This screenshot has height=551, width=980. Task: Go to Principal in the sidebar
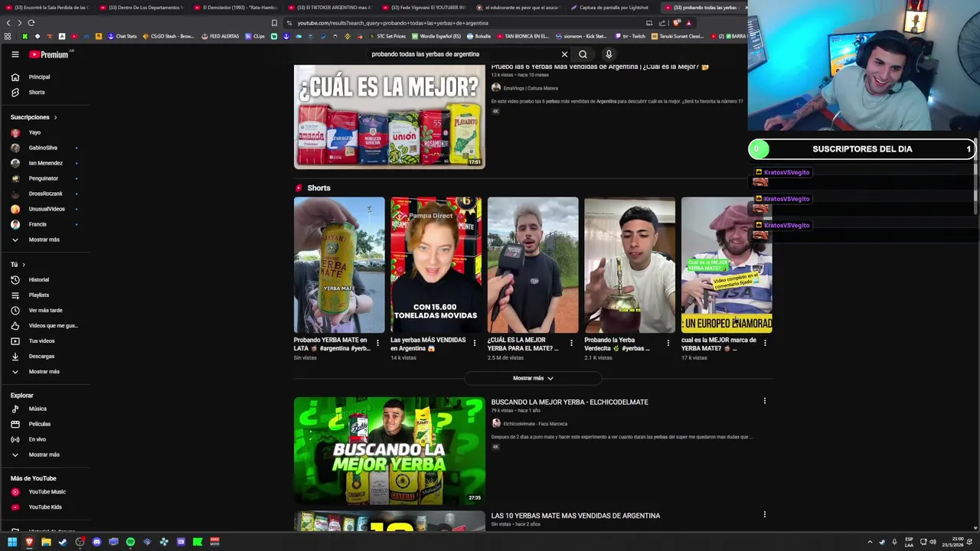click(x=39, y=77)
